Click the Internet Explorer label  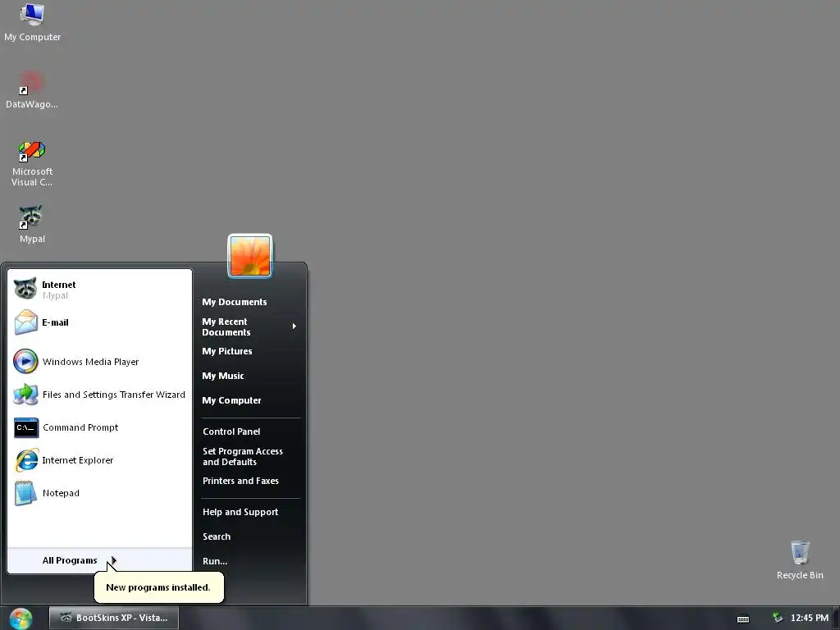(x=78, y=460)
